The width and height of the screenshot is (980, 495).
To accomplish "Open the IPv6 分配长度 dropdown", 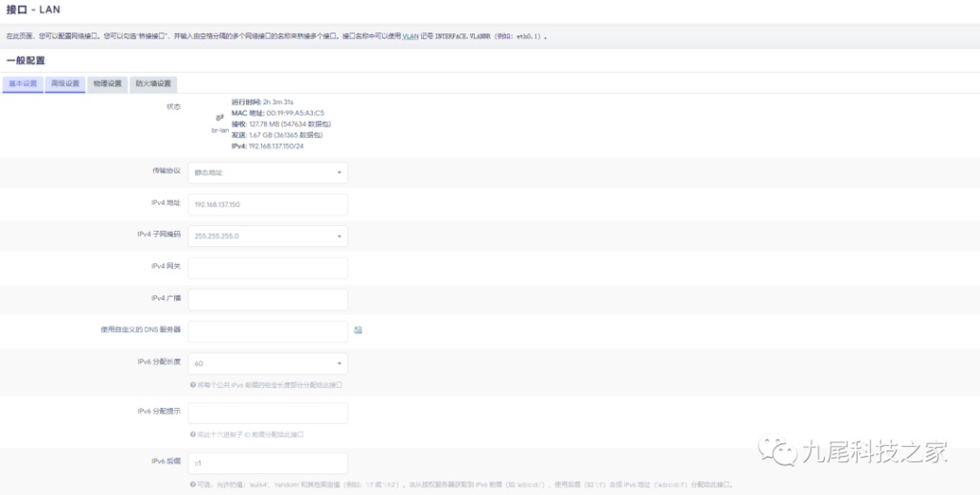I will click(x=267, y=364).
